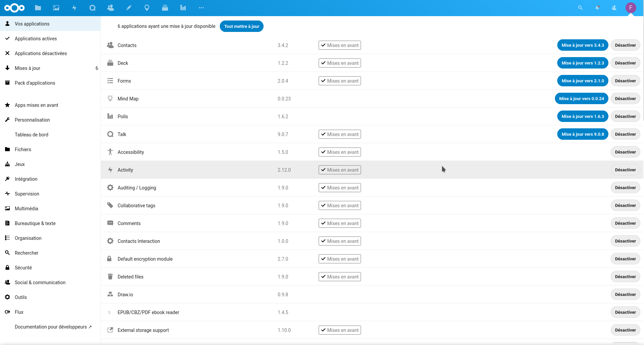Image resolution: width=644 pixels, height=345 pixels.
Task: Expand more apps via three dots icon
Action: (201, 8)
